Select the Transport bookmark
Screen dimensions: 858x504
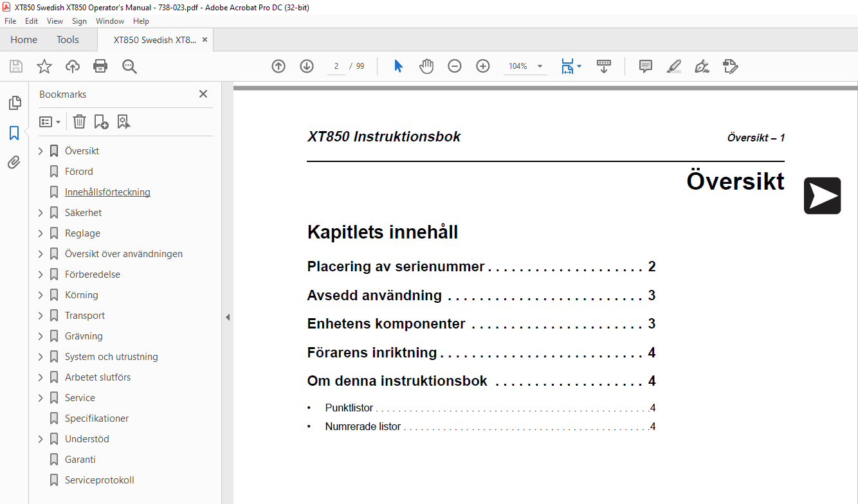pyautogui.click(x=84, y=316)
